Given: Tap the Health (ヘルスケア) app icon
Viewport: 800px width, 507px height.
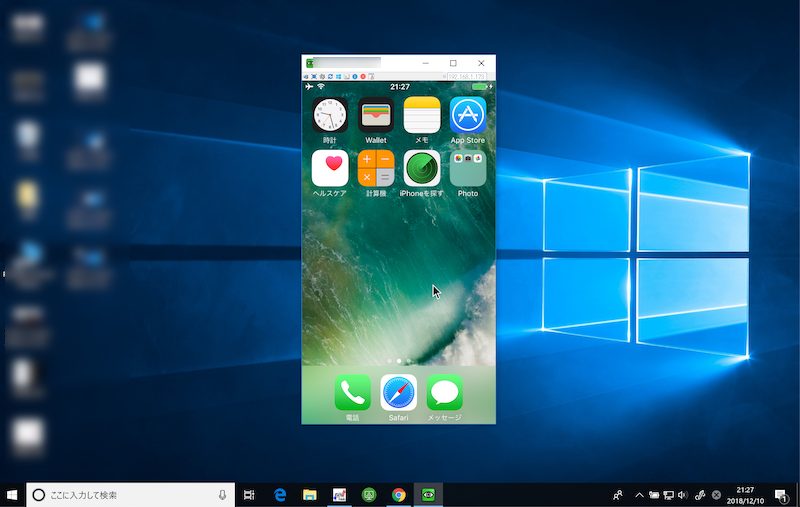Looking at the screenshot, I should tap(330, 168).
